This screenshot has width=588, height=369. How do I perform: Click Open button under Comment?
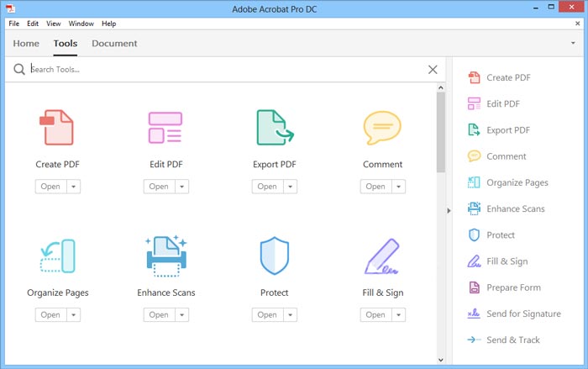[x=375, y=187]
